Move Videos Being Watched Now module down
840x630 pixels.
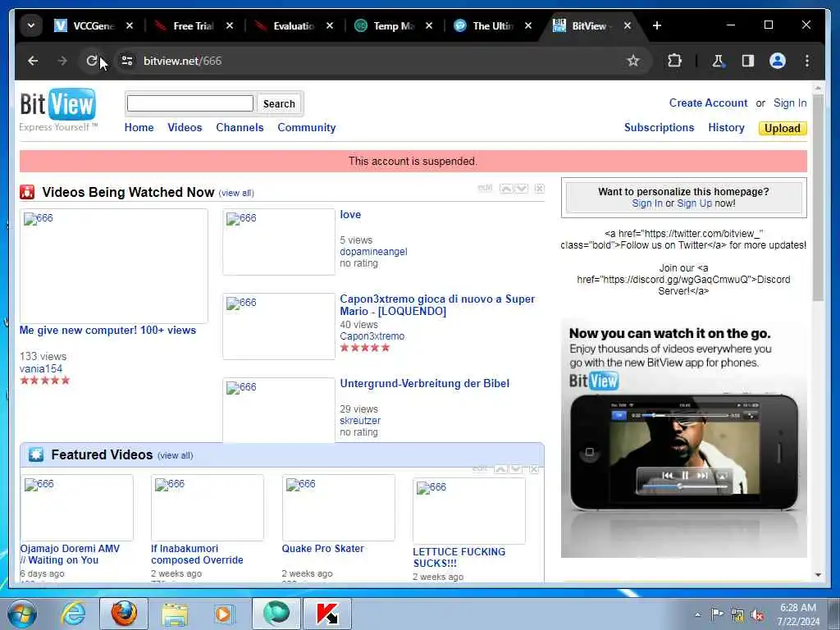[x=521, y=189]
